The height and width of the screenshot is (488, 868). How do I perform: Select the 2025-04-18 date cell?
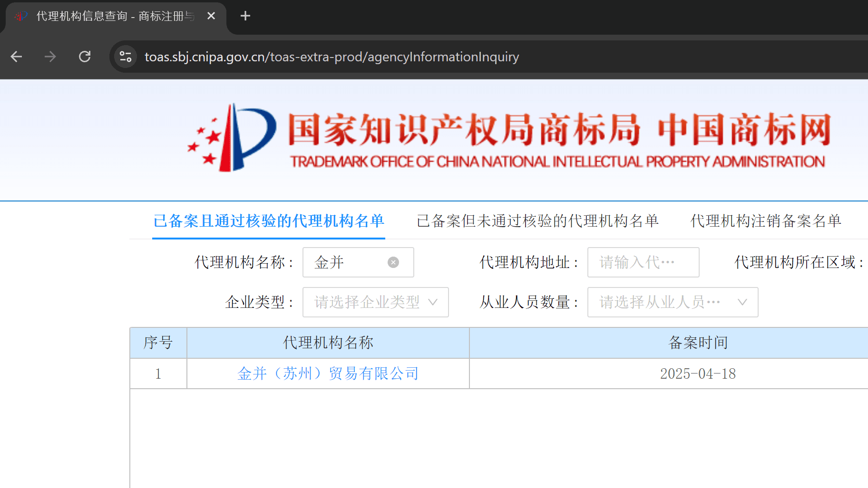coord(669,374)
